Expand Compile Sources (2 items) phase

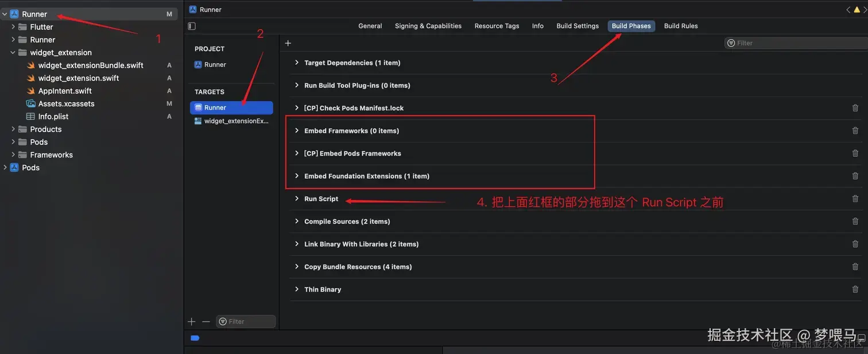297,221
